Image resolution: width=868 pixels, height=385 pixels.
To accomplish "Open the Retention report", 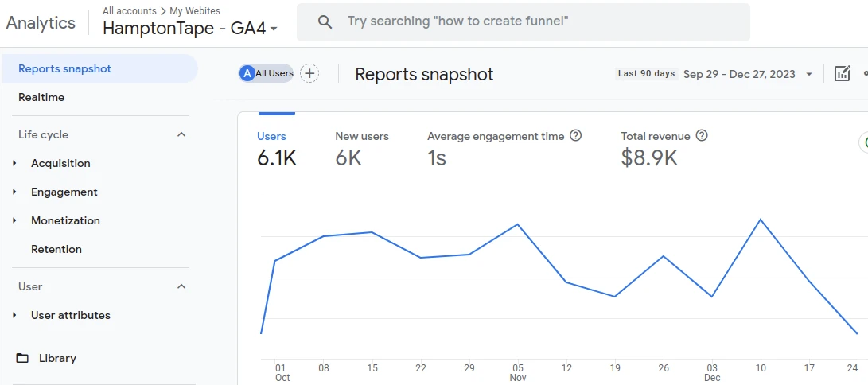I will coord(56,249).
